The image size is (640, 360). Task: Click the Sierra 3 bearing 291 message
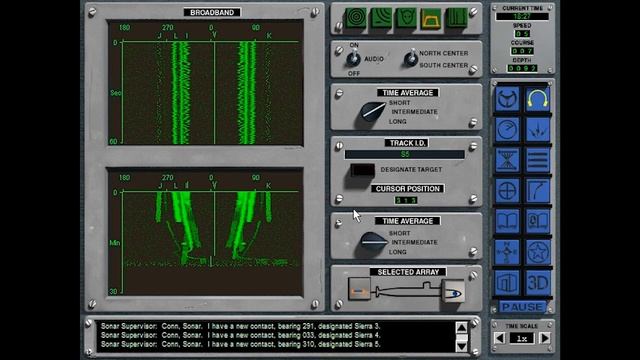241,326
